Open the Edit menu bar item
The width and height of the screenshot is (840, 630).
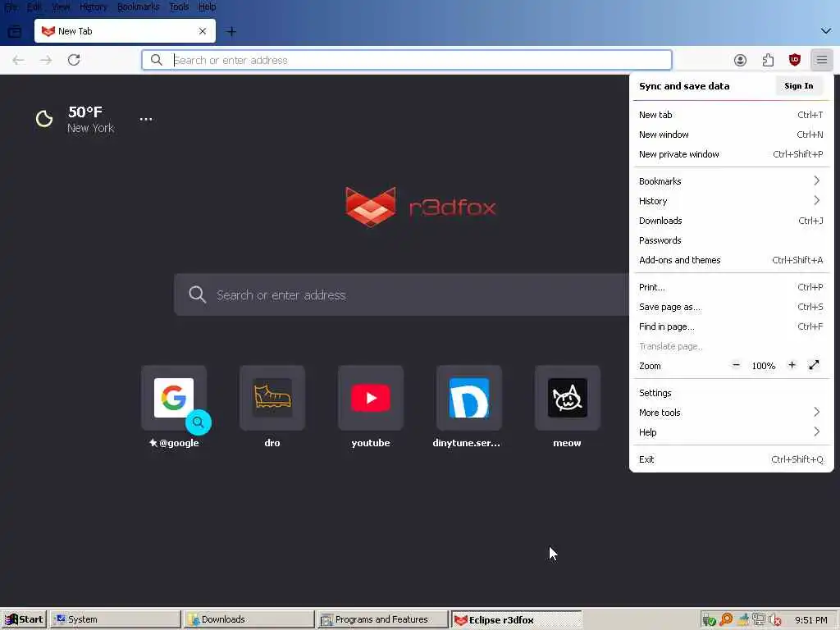tap(34, 7)
